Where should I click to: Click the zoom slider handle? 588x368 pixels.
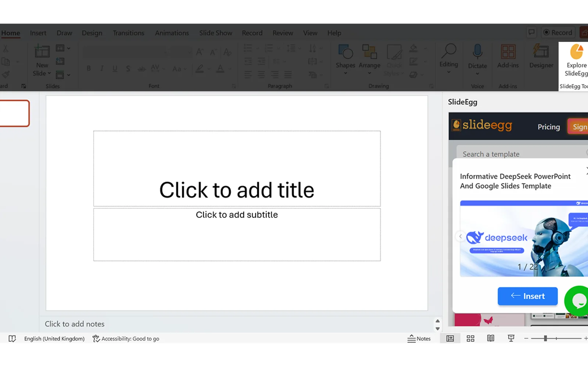tap(545, 338)
